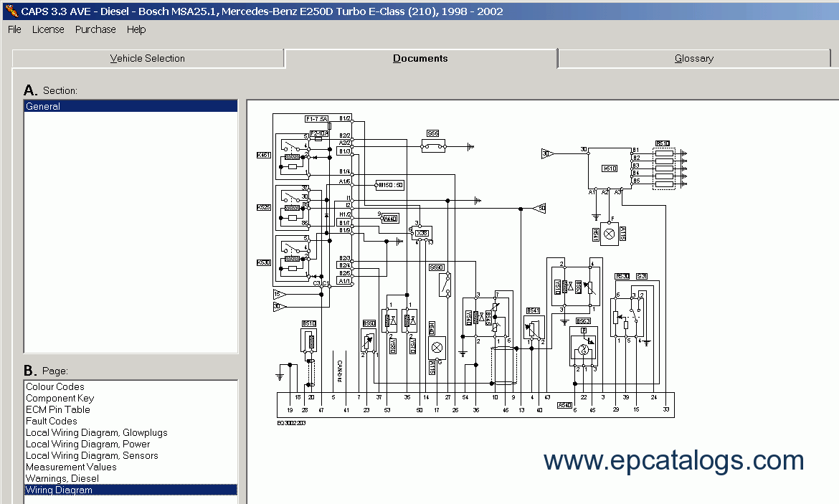Switch to the Glossary tab
Image resolution: width=839 pixels, height=504 pixels.
pos(694,58)
